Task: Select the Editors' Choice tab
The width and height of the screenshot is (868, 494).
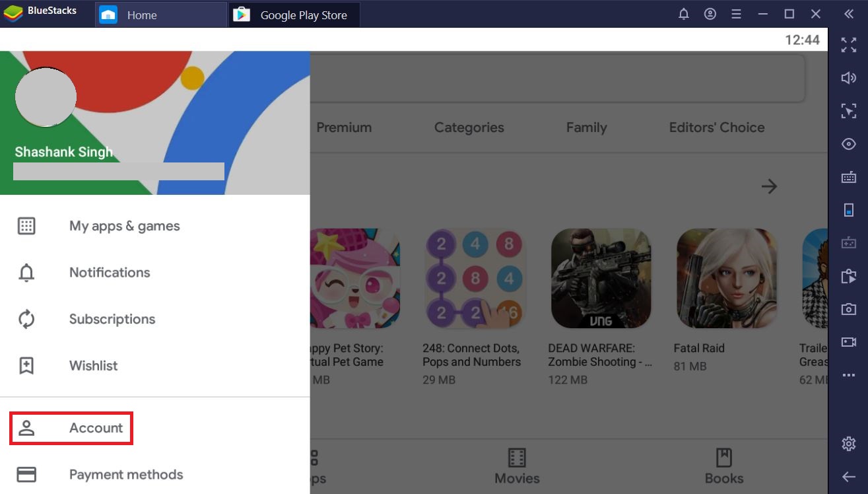Action: 717,127
